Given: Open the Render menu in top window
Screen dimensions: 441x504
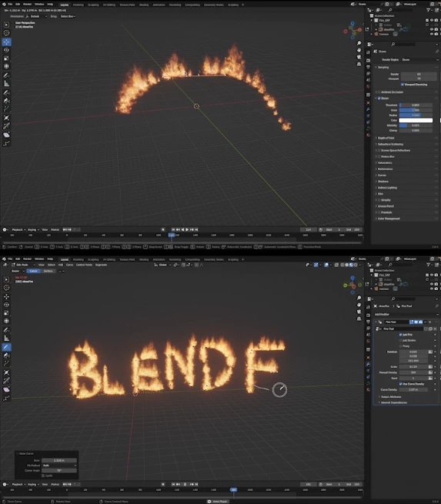Looking at the screenshot, I should click(27, 5).
